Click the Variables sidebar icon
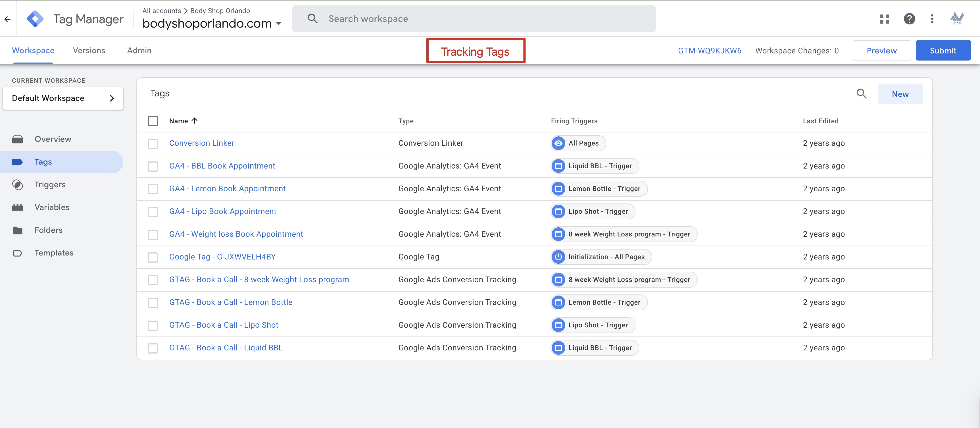The height and width of the screenshot is (428, 980). click(x=18, y=207)
